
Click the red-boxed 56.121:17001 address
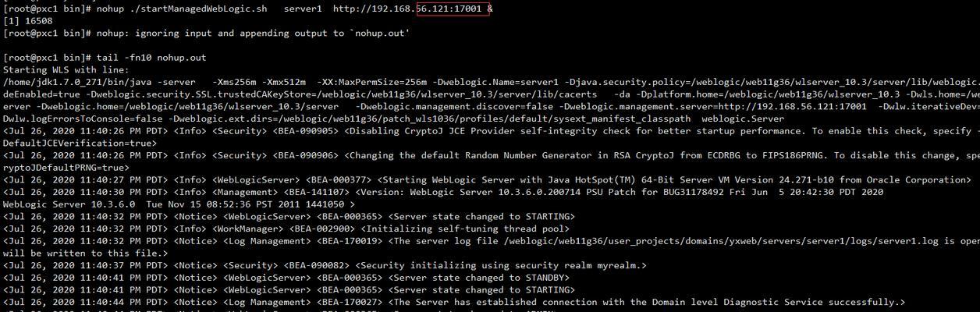(x=453, y=9)
